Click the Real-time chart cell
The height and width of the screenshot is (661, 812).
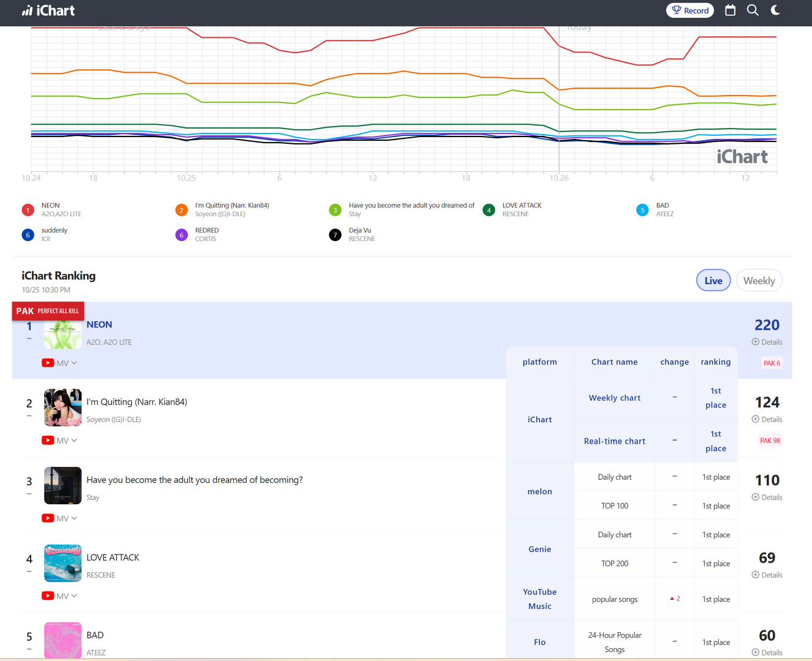pos(615,441)
